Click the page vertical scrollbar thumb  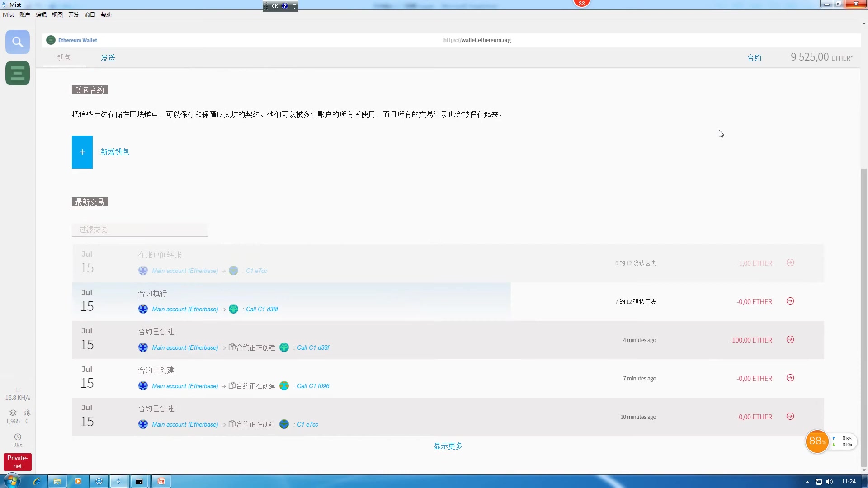coord(864,318)
